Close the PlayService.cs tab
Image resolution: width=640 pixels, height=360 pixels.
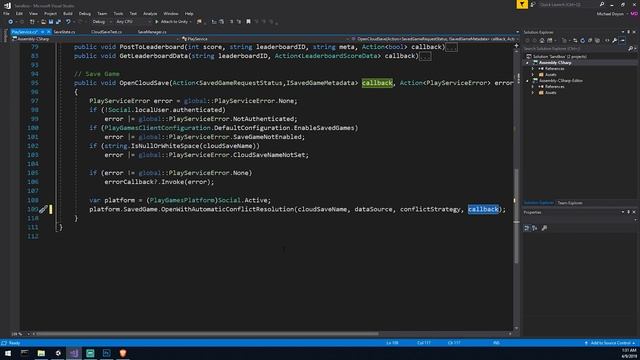49,32
